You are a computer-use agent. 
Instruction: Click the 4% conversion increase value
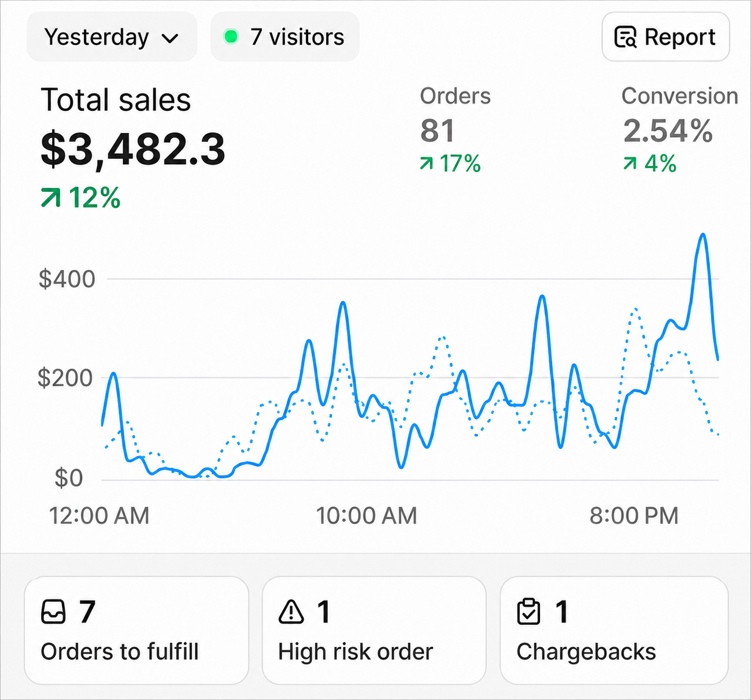tap(661, 164)
